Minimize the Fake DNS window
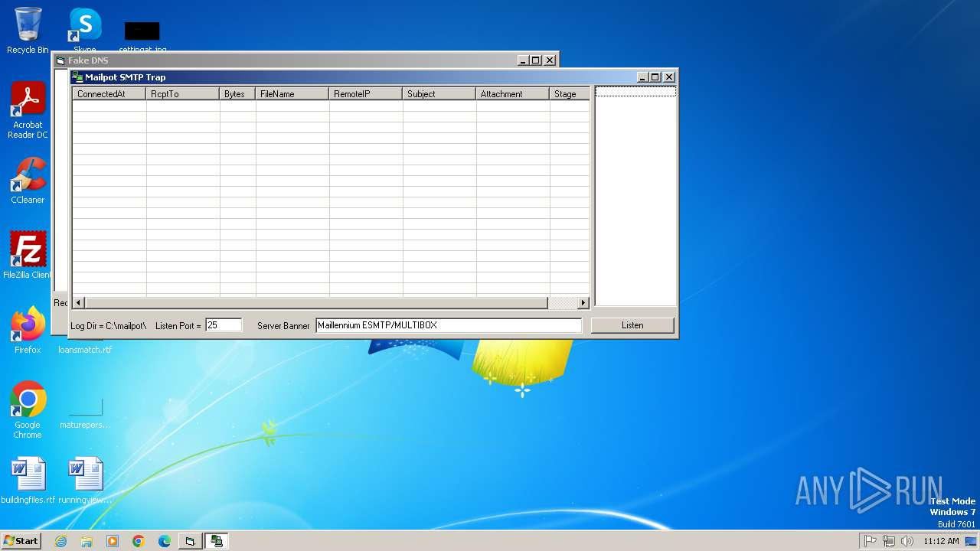The width and height of the screenshot is (980, 551). [x=523, y=60]
